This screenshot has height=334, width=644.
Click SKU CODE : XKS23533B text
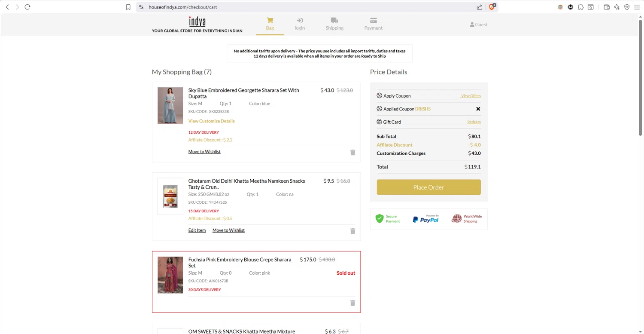pos(208,112)
